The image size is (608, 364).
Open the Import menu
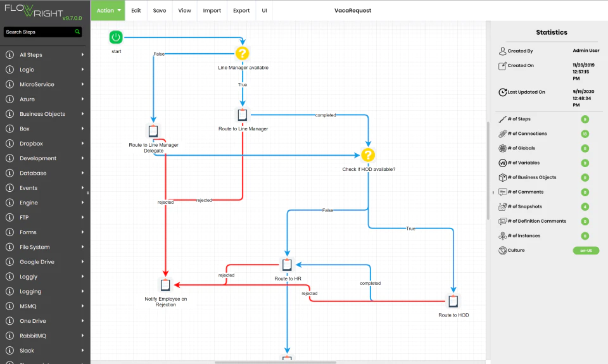pyautogui.click(x=212, y=11)
